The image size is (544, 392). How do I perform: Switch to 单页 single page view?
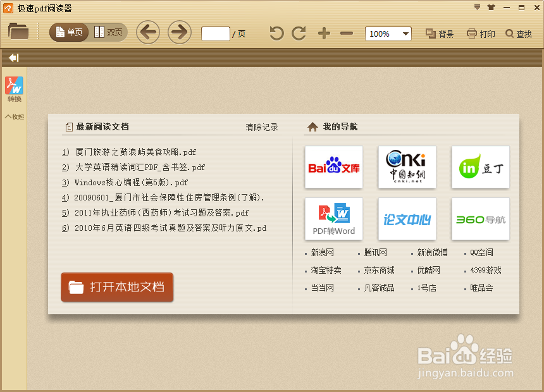coord(69,33)
